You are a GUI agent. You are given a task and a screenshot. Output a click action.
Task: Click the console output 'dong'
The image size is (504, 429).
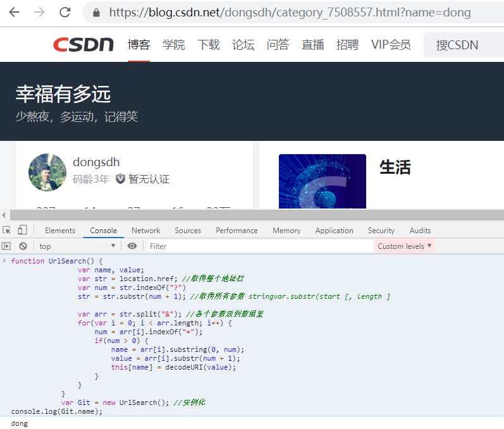19,423
